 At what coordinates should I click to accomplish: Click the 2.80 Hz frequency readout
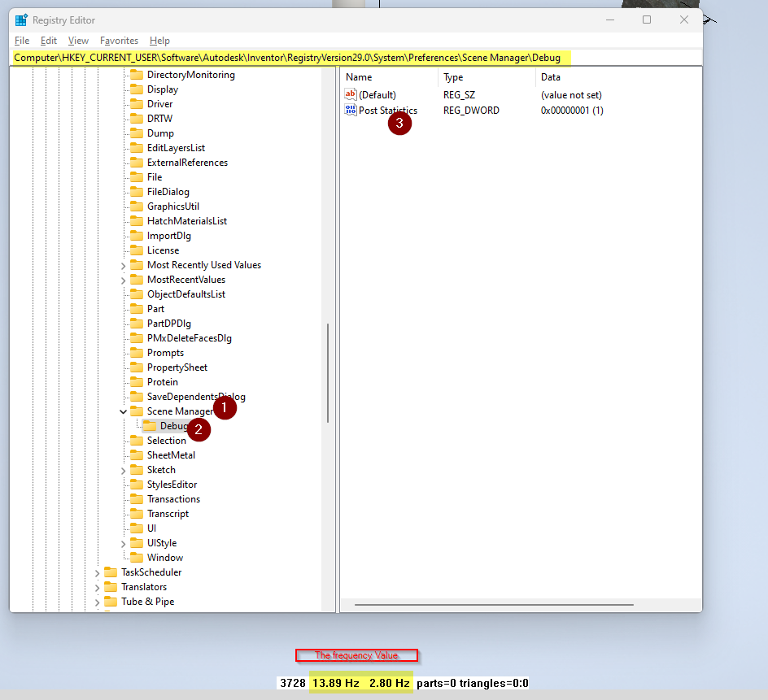pos(390,684)
